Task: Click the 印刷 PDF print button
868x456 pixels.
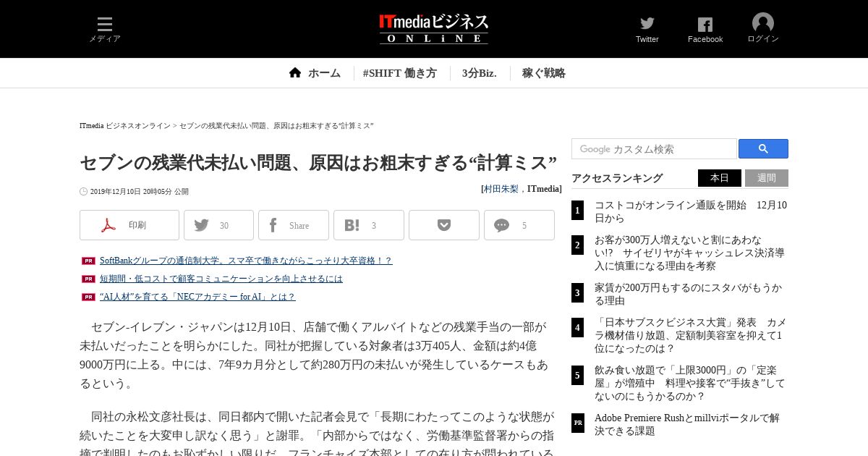Action: point(129,225)
